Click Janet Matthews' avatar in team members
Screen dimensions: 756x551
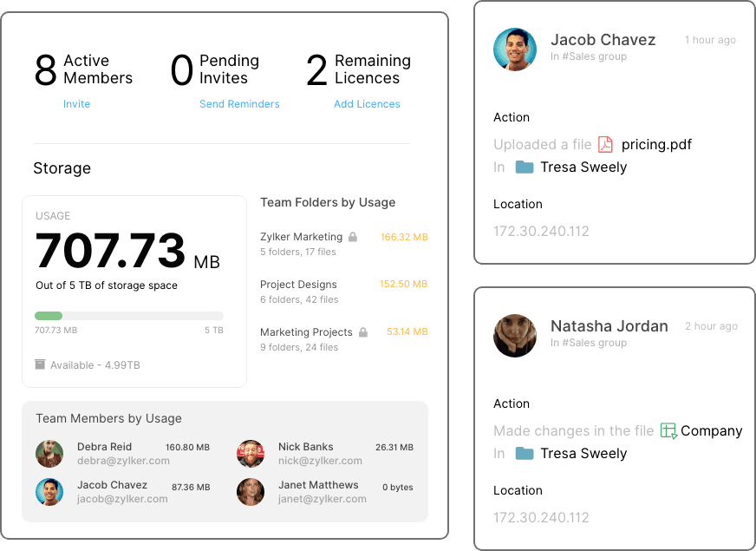[x=251, y=492]
